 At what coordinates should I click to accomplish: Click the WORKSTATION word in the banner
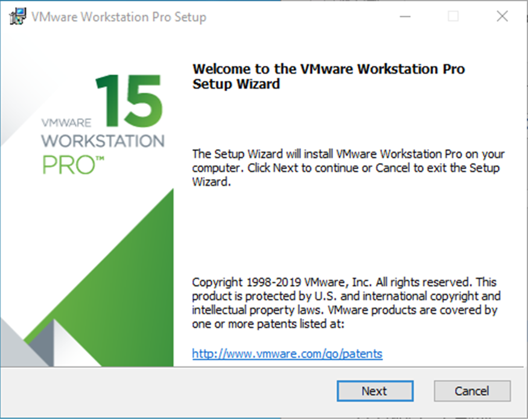click(x=103, y=142)
